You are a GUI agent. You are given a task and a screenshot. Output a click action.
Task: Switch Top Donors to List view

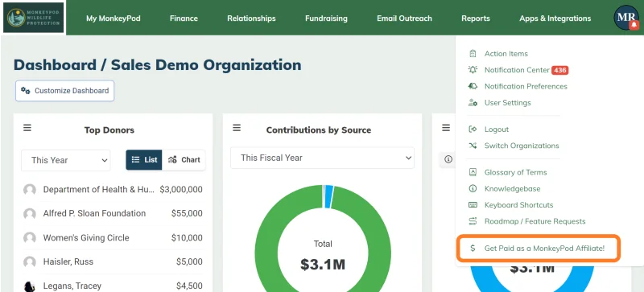tap(144, 160)
